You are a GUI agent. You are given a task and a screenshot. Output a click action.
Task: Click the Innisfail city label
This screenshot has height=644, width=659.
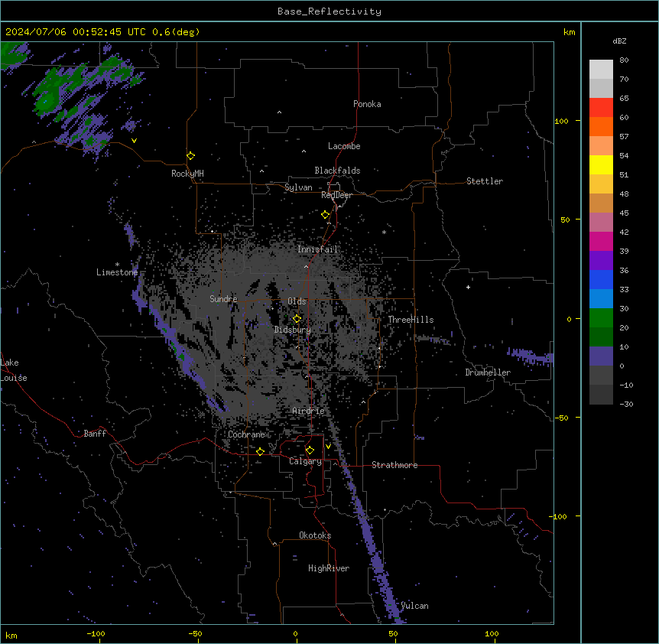(x=318, y=249)
